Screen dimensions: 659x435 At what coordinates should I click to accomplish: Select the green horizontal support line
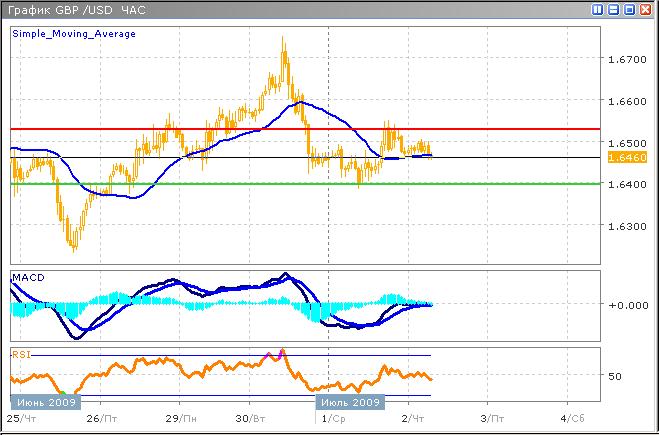[200, 184]
